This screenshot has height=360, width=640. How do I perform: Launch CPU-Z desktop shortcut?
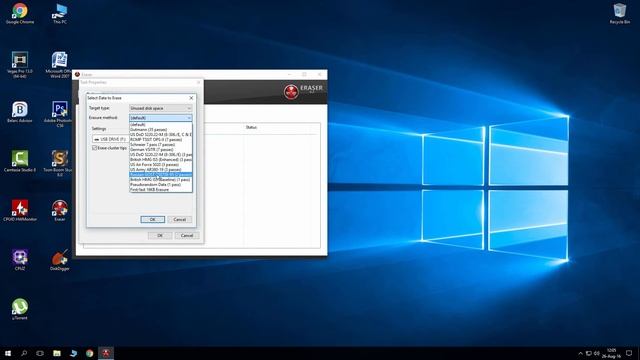pyautogui.click(x=20, y=260)
